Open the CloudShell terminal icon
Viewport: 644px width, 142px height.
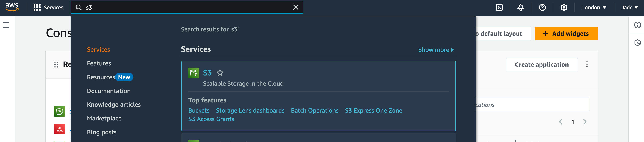(499, 8)
